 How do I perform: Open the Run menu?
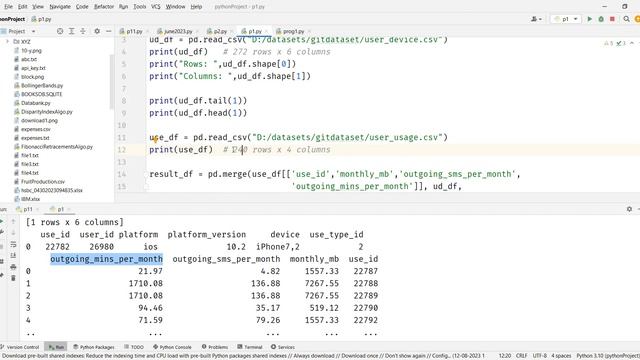[x=123, y=7]
